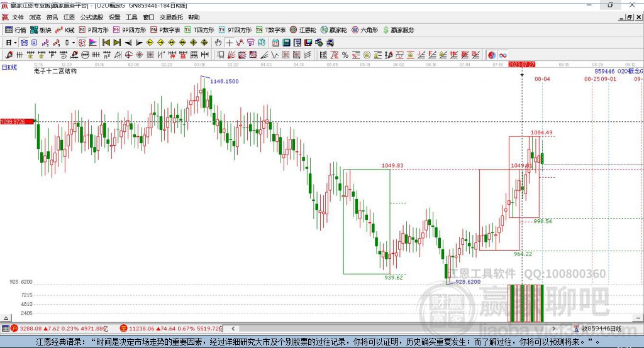Image resolution: width=644 pixels, height=348 pixels.
Task: Open the 江恩 menu
Action: tap(69, 17)
